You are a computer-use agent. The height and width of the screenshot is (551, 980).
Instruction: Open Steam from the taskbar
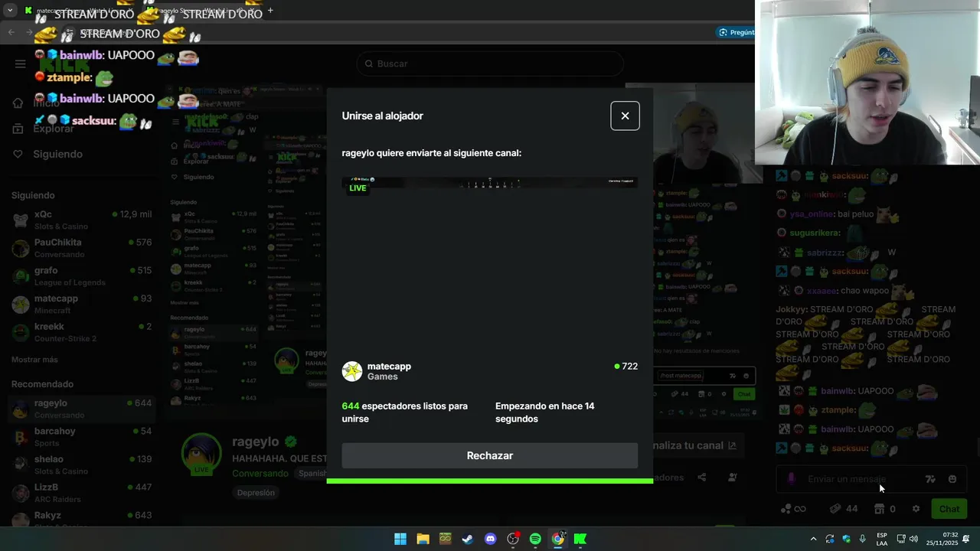(468, 539)
